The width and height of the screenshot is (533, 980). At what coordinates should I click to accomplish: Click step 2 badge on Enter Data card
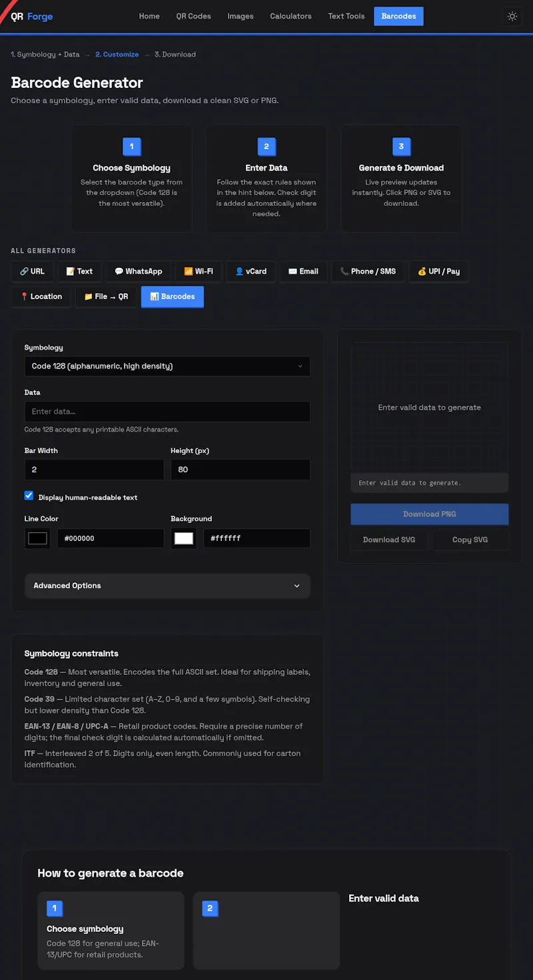point(266,147)
